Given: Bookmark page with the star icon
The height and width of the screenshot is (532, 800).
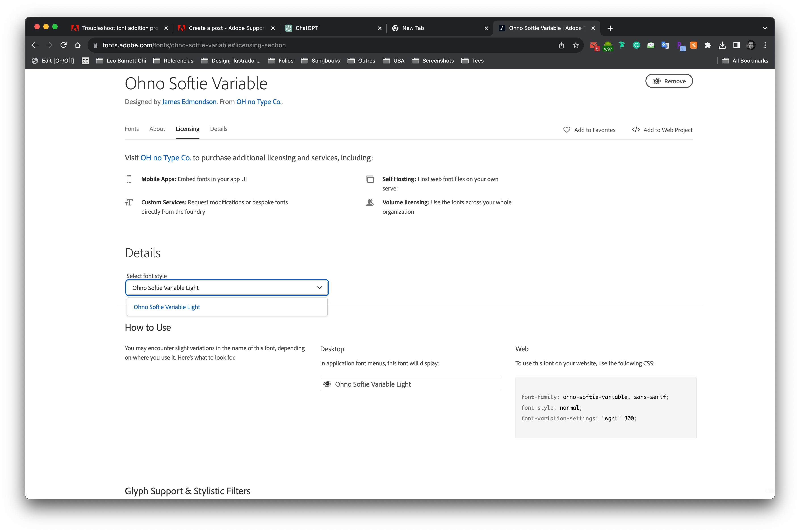Looking at the screenshot, I should click(x=576, y=45).
